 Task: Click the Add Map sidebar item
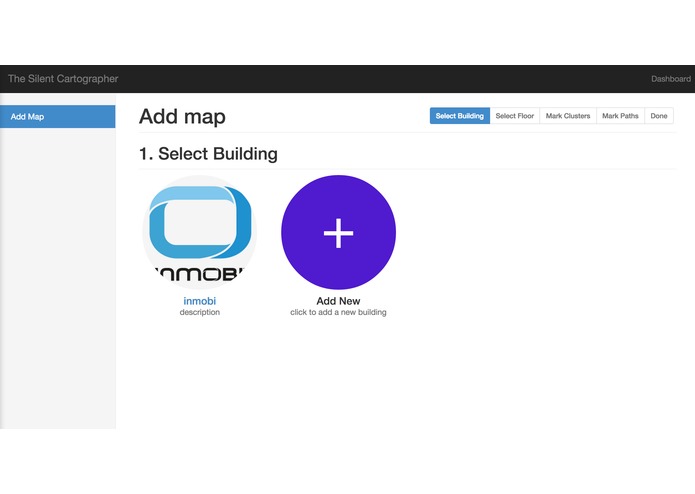(58, 117)
